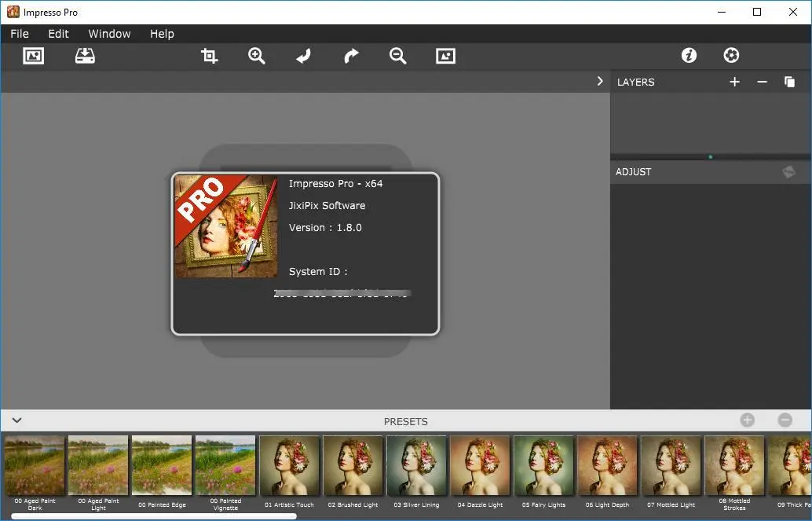
Task: Open the Help menu
Action: pyautogui.click(x=162, y=34)
